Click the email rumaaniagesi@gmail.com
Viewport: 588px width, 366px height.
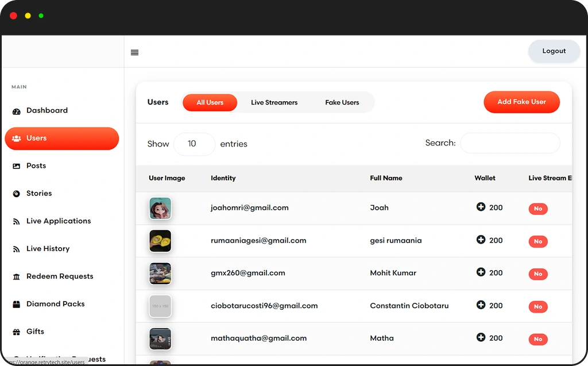click(258, 241)
